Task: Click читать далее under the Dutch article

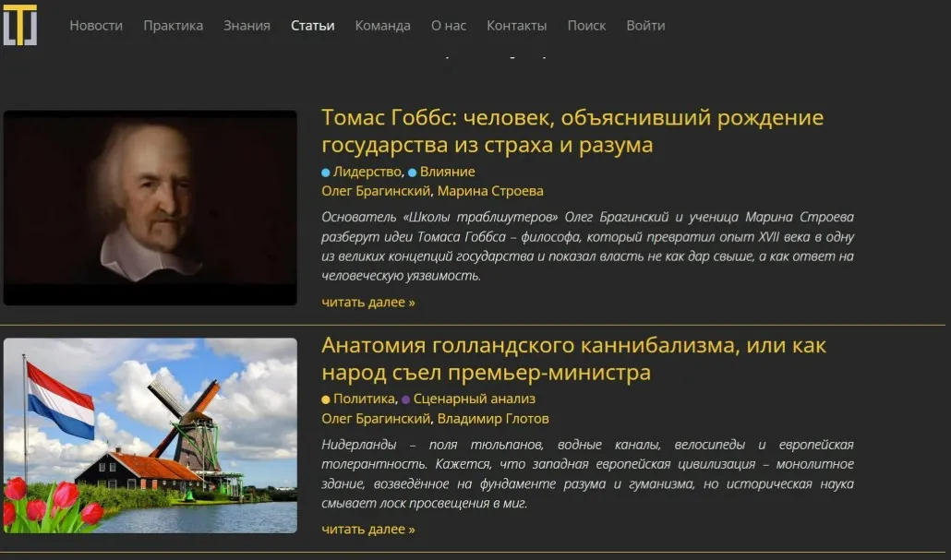Action: tap(368, 529)
